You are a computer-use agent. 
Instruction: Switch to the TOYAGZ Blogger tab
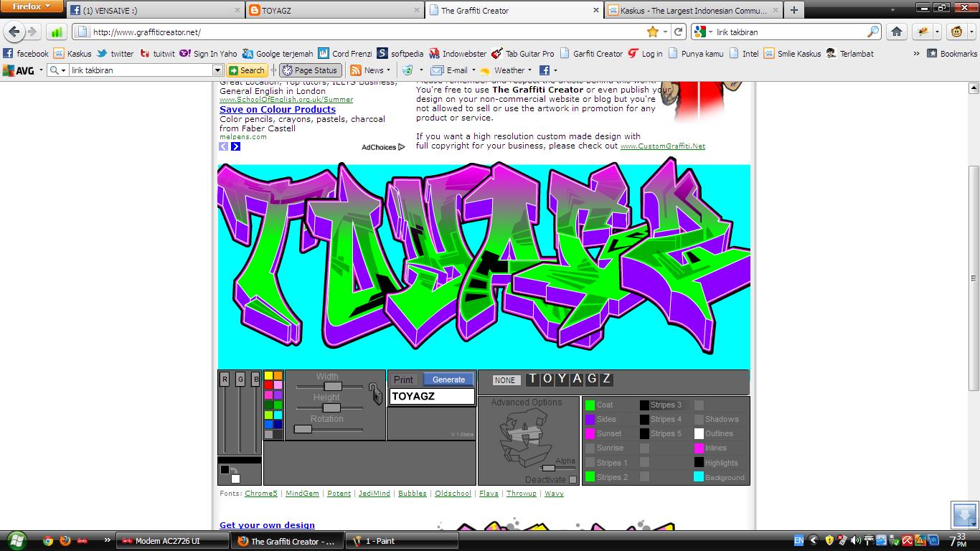point(334,11)
